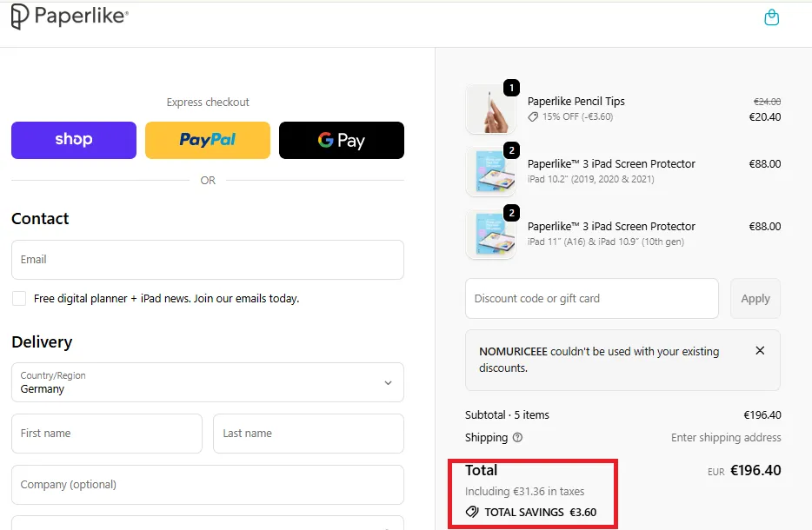
Task: Click Enter shipping address
Action: tap(726, 438)
